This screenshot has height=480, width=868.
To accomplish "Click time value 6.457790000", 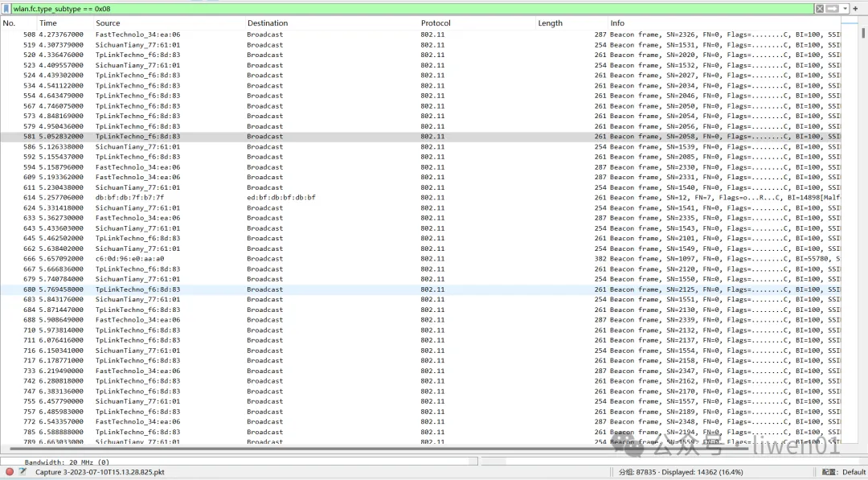I will click(61, 401).
